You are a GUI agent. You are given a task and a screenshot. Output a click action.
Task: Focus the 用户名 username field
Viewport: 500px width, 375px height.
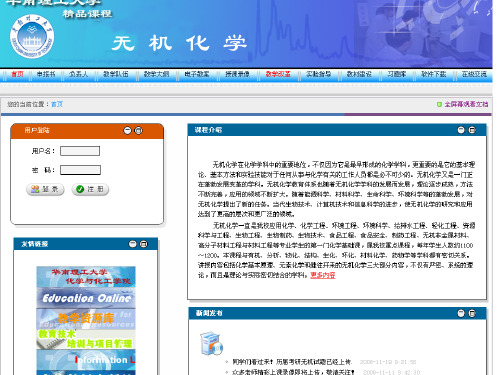point(80,151)
